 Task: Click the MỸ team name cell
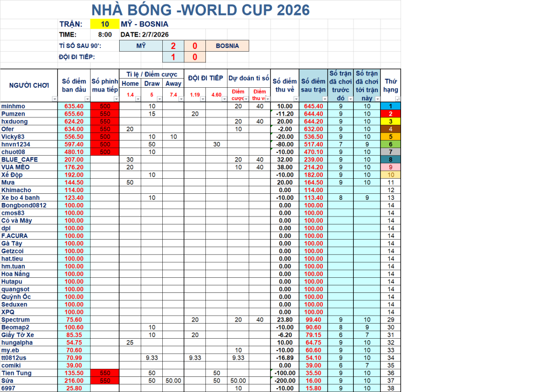(x=141, y=46)
